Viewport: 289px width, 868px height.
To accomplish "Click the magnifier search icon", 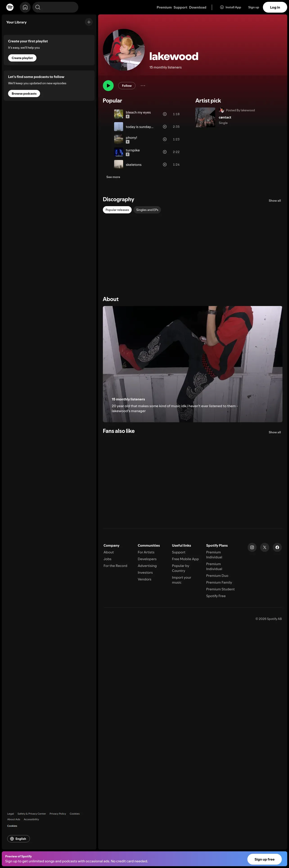I will coord(38,7).
